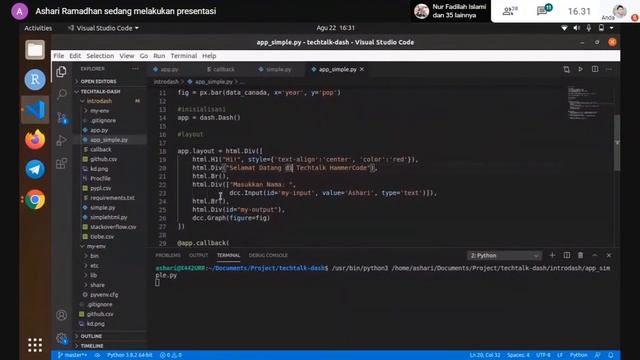The image size is (640, 360).
Task: Open the Source Control view
Action: coord(62,118)
